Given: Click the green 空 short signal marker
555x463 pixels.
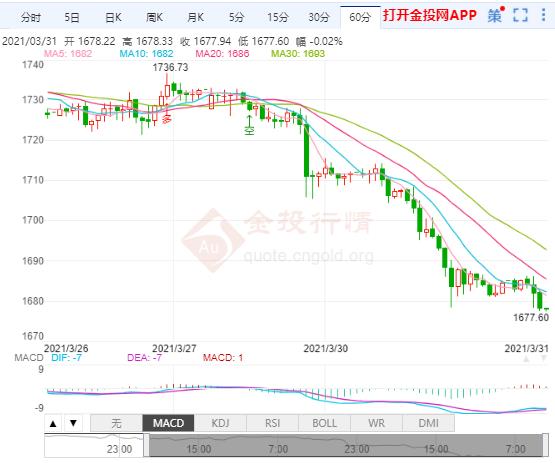Looking at the screenshot, I should [x=250, y=131].
